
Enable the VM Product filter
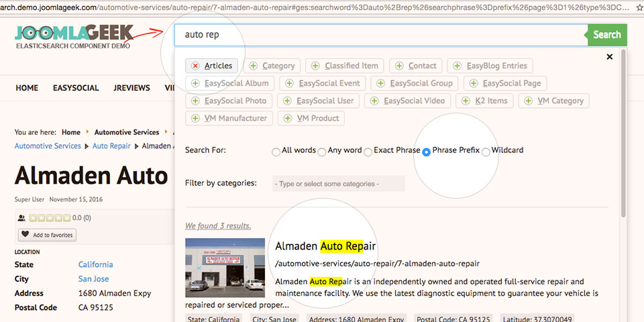[x=311, y=119]
